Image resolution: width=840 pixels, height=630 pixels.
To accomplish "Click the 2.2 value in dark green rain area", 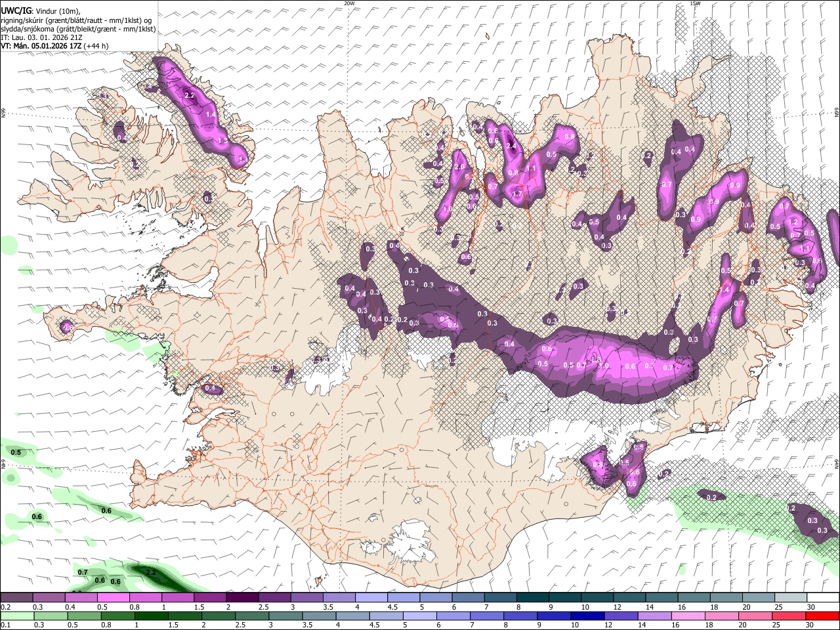I will [x=151, y=572].
